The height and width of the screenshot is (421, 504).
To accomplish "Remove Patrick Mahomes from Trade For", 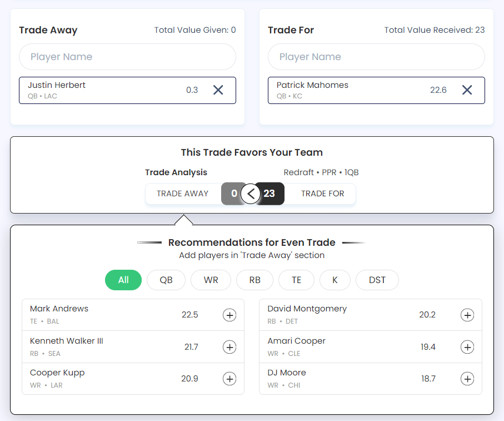I will (x=467, y=90).
